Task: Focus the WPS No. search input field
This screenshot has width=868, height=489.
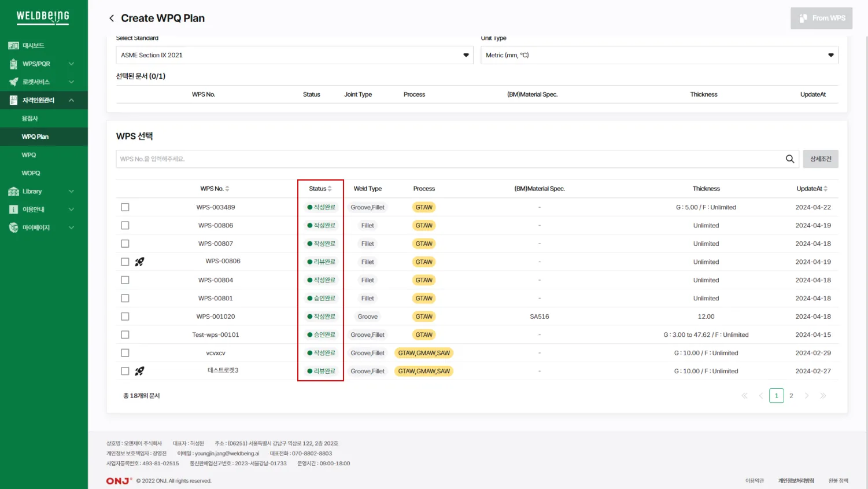Action: click(448, 159)
